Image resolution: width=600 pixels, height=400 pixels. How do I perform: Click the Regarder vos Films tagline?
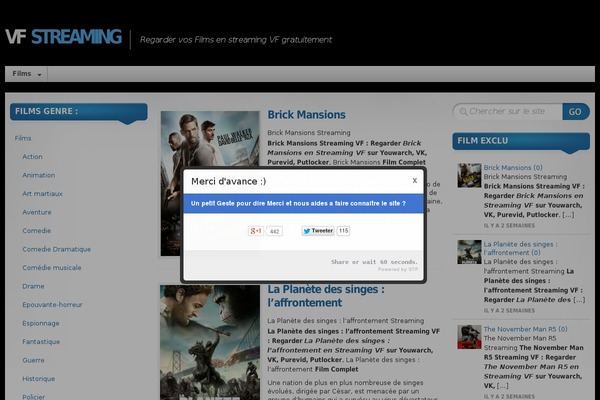[x=236, y=40]
